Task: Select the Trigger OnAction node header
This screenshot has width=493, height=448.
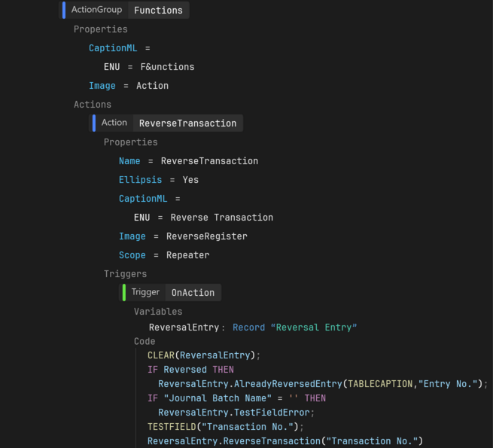Action: (170, 293)
